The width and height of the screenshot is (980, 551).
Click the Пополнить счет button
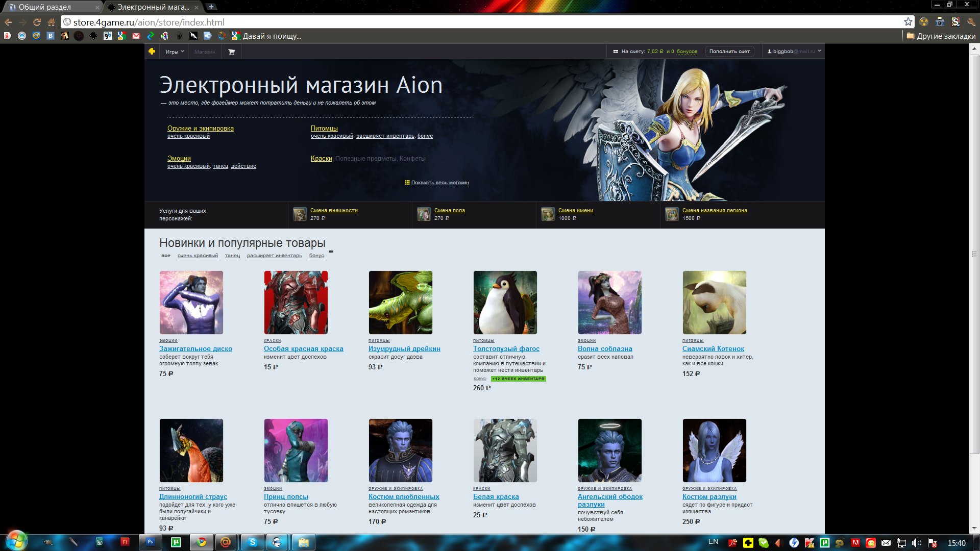coord(729,52)
